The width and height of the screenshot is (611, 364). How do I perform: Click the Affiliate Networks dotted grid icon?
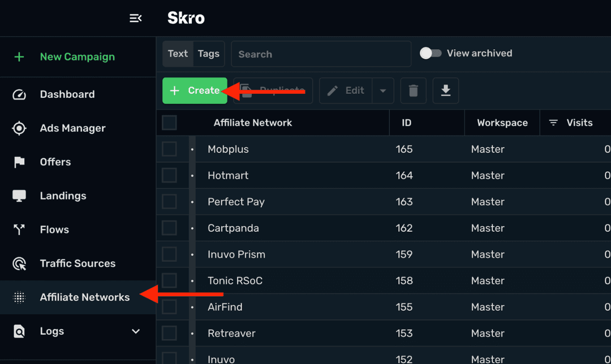(19, 297)
